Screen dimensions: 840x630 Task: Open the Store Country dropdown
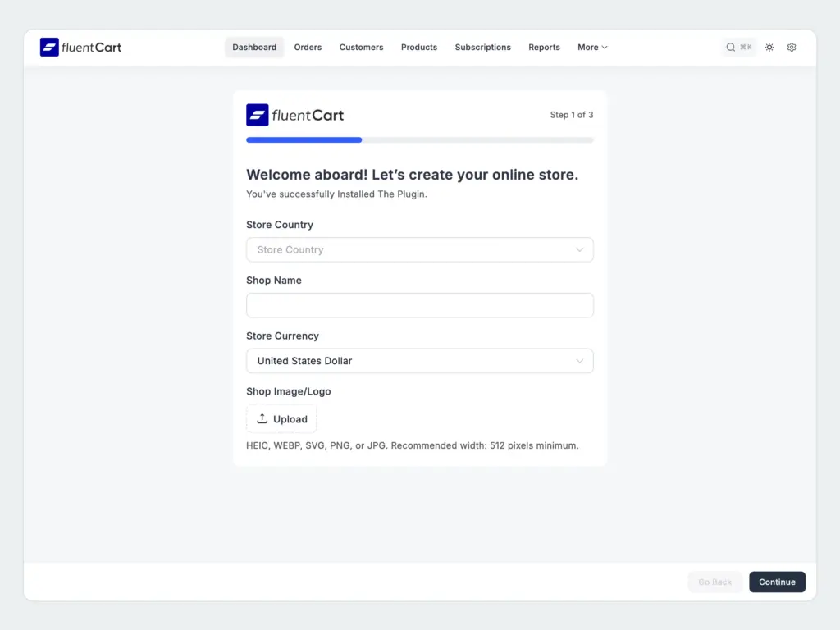click(x=419, y=249)
